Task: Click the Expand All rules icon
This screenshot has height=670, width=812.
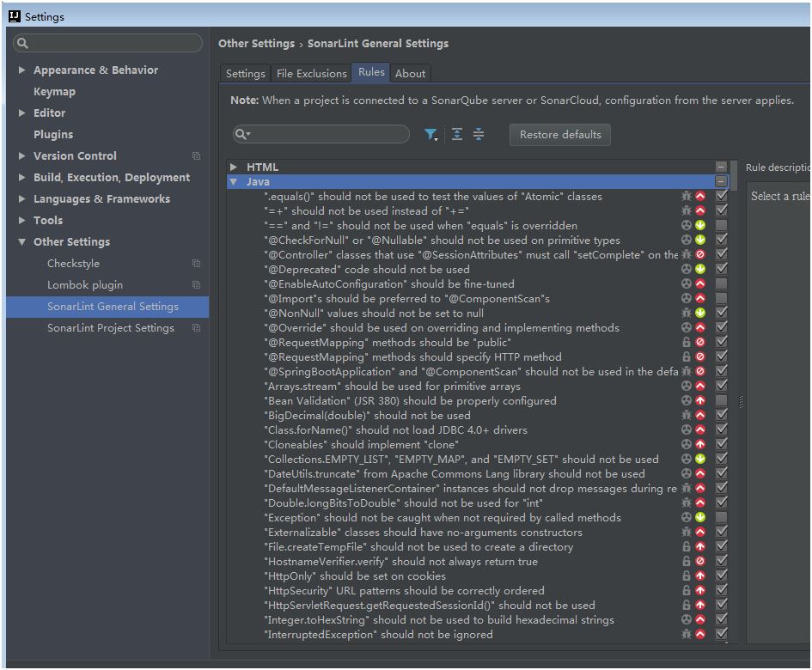Action: 457,135
